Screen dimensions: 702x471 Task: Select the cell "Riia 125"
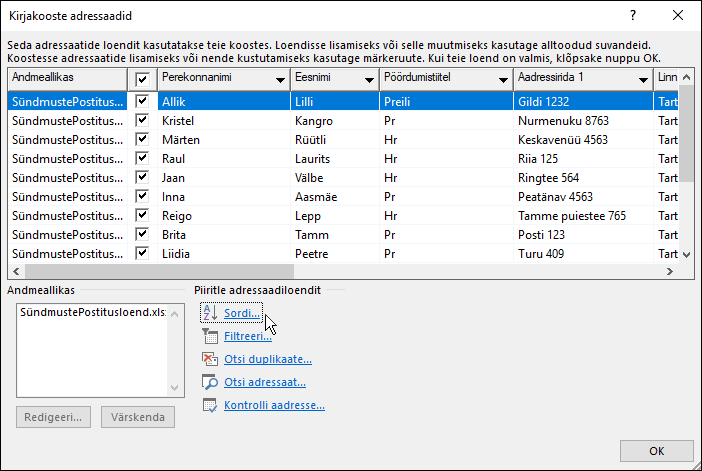coord(583,158)
